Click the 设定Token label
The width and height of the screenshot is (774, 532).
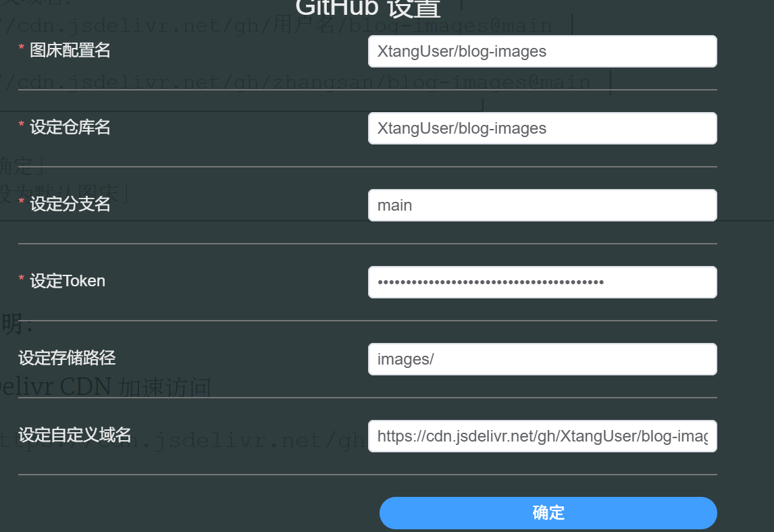68,282
